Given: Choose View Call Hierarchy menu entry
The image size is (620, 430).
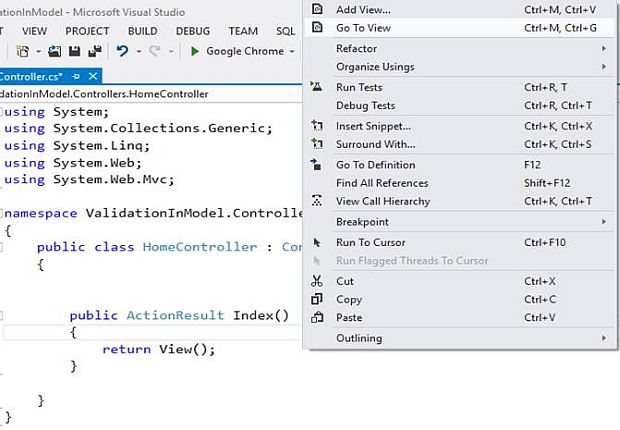Looking at the screenshot, I should click(x=459, y=201).
